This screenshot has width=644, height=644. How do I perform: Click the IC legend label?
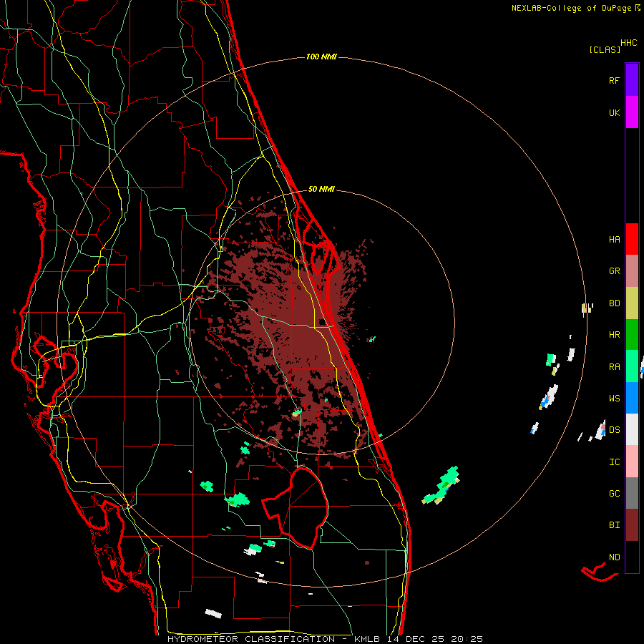point(614,462)
